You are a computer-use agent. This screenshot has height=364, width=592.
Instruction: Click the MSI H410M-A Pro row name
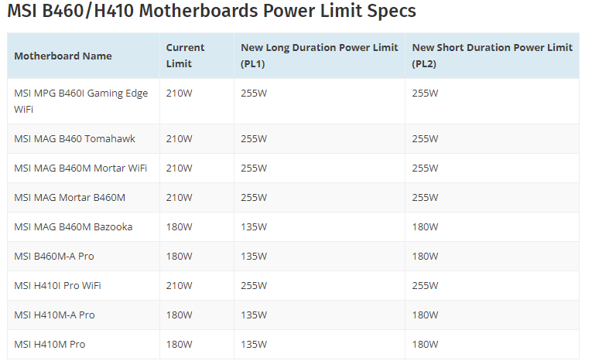54,315
